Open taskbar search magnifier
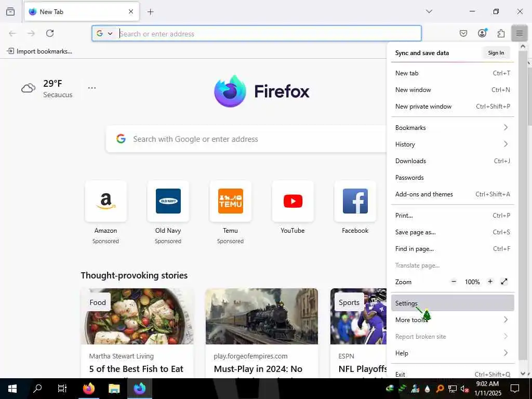The height and width of the screenshot is (399, 532). (37, 389)
